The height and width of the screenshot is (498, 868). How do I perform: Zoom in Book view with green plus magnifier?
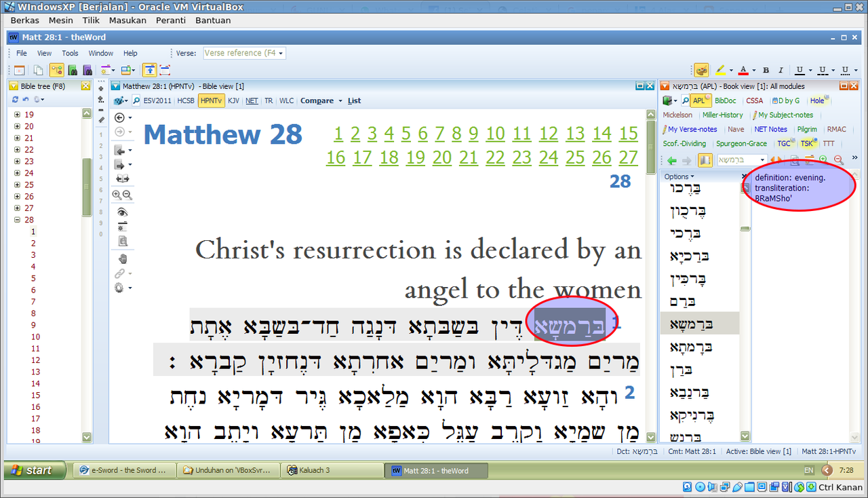823,159
